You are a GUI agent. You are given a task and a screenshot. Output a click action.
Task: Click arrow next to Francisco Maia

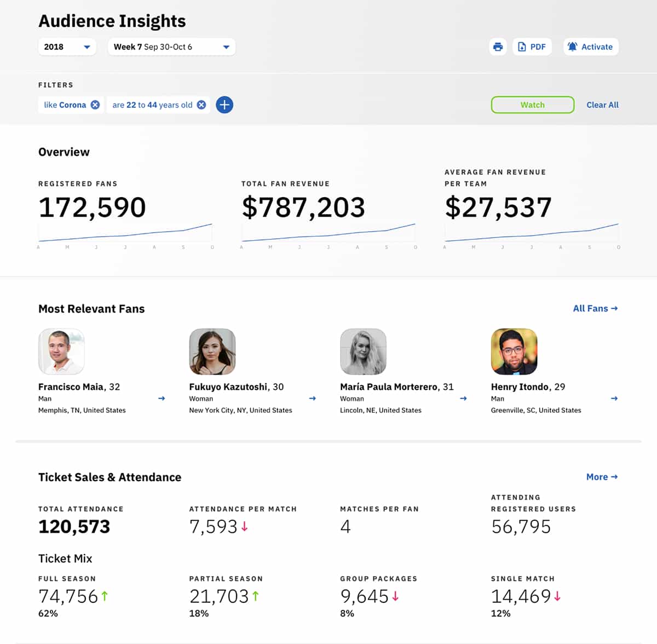[162, 399]
